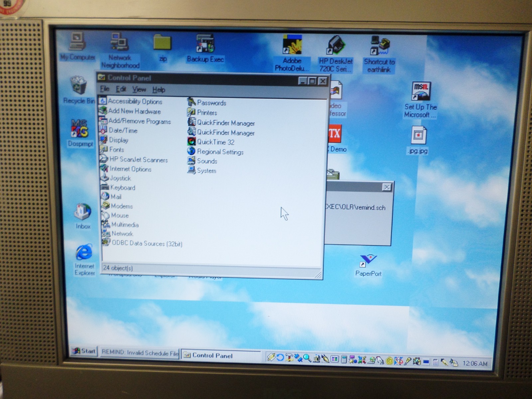The width and height of the screenshot is (532, 399).
Task: Select Regional Settings in Control Panel
Action: 215,152
